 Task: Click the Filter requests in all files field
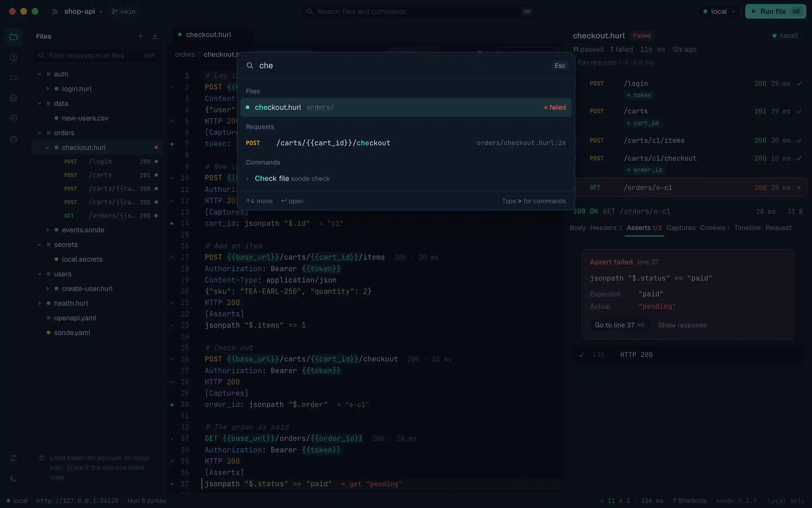(x=97, y=55)
